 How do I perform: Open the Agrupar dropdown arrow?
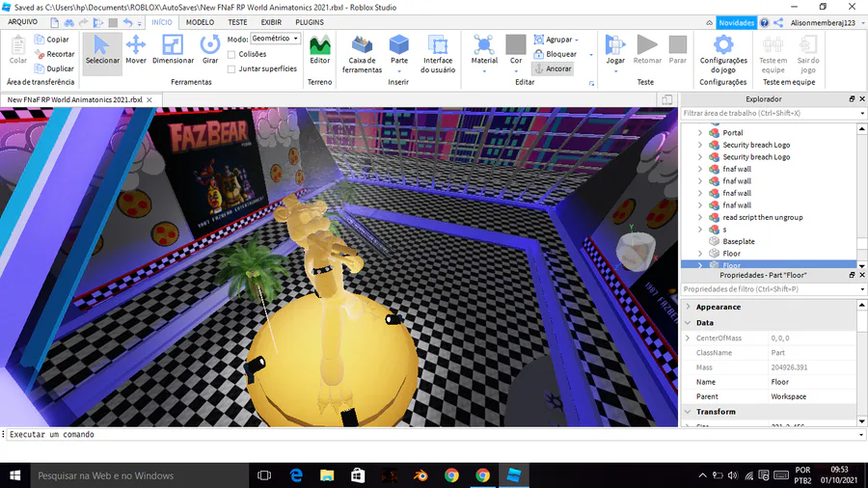click(577, 40)
